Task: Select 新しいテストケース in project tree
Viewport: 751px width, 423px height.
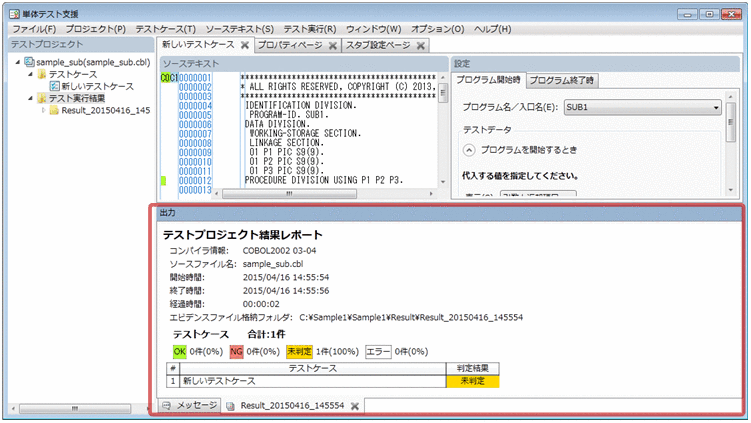Action: pos(98,86)
